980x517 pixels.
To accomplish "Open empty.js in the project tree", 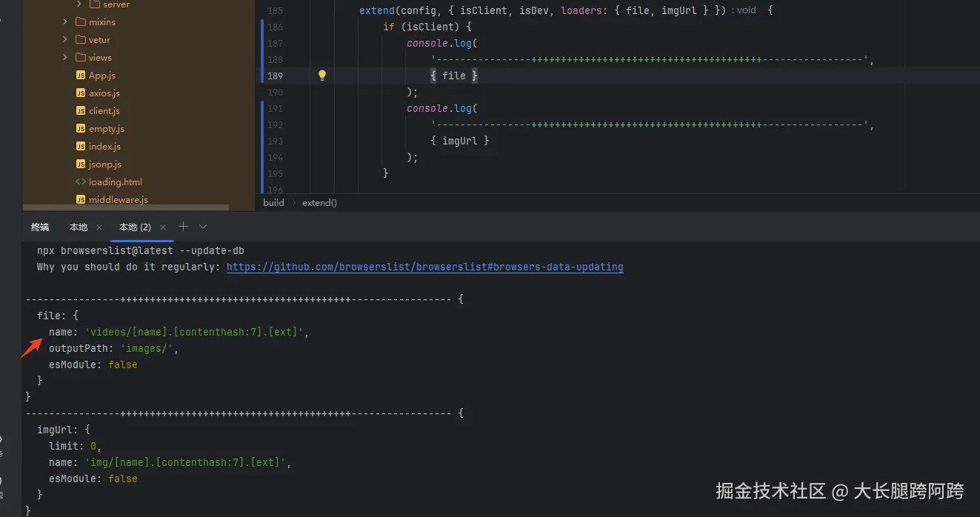I will click(x=107, y=129).
